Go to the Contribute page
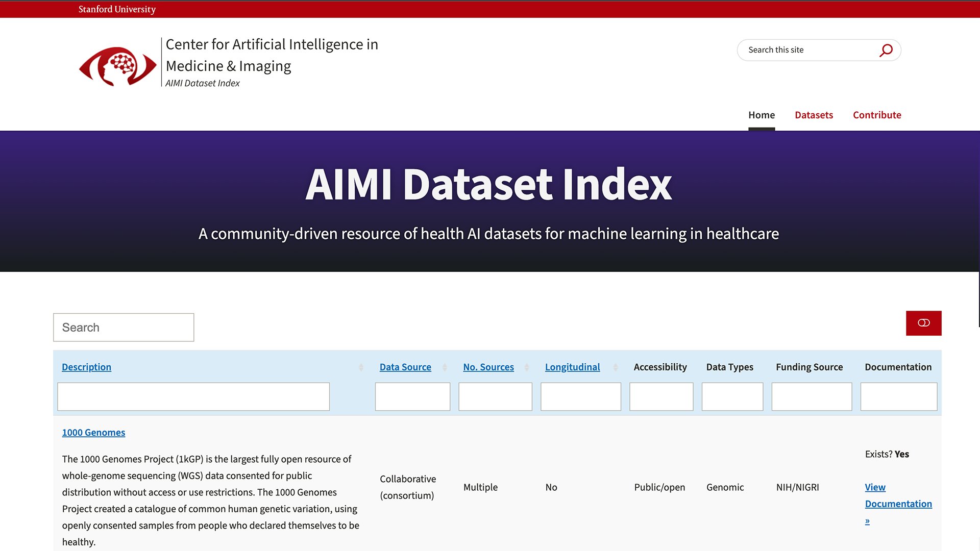This screenshot has height=551, width=980. coord(877,115)
